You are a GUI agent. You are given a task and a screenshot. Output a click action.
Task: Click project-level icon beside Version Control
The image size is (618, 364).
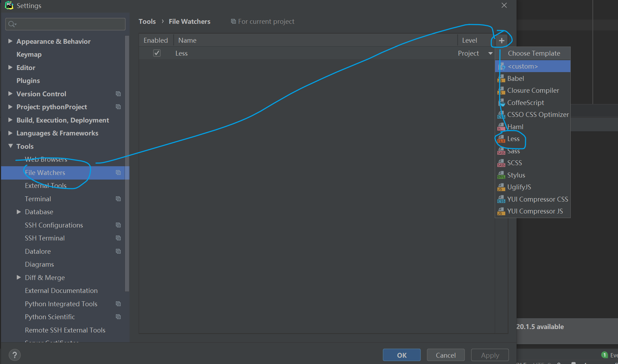click(118, 94)
